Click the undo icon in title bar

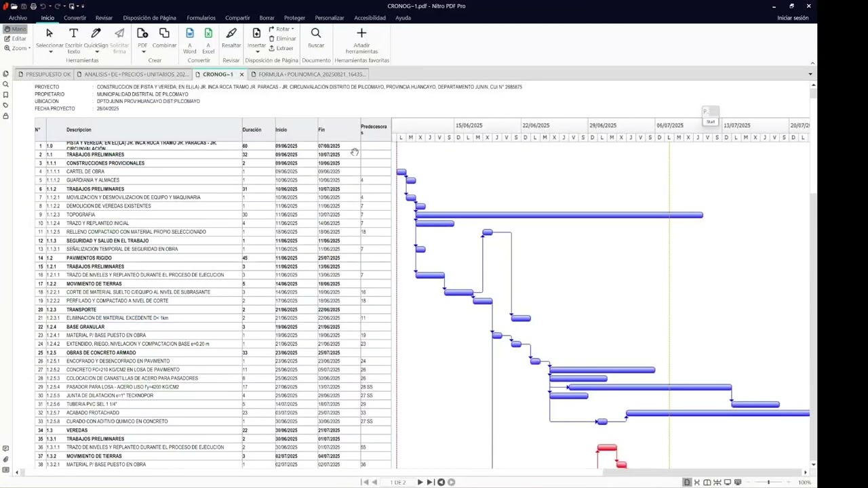point(43,6)
